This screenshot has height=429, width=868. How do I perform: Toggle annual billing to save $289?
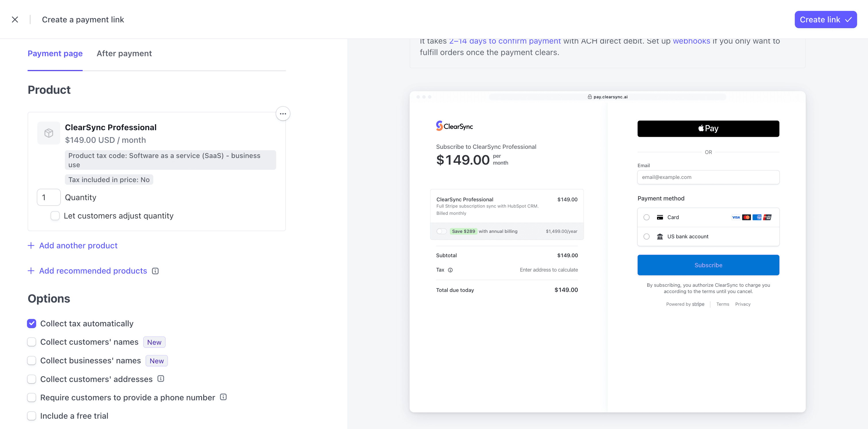441,231
